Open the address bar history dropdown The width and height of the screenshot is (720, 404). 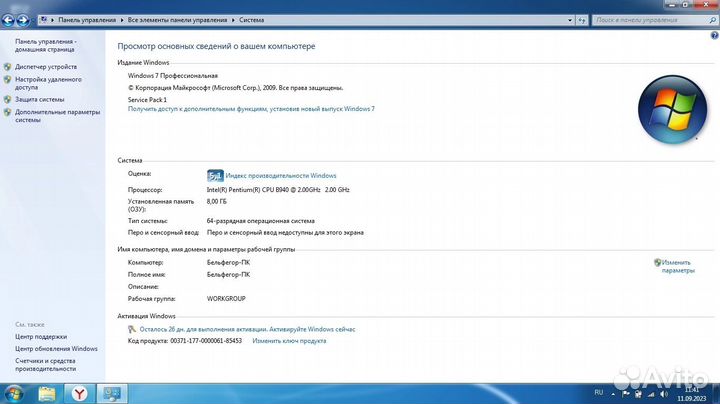[570, 20]
